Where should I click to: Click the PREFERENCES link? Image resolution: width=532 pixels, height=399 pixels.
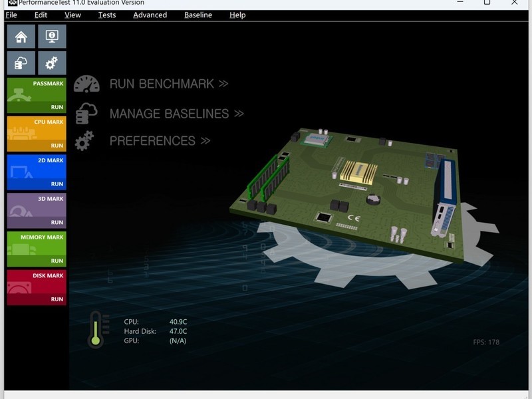coord(160,141)
